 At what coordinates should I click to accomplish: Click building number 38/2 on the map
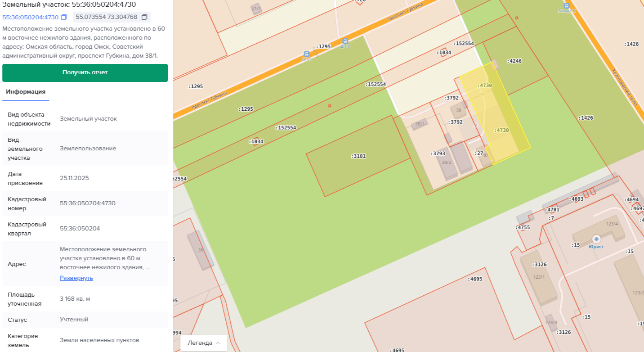click(x=447, y=162)
